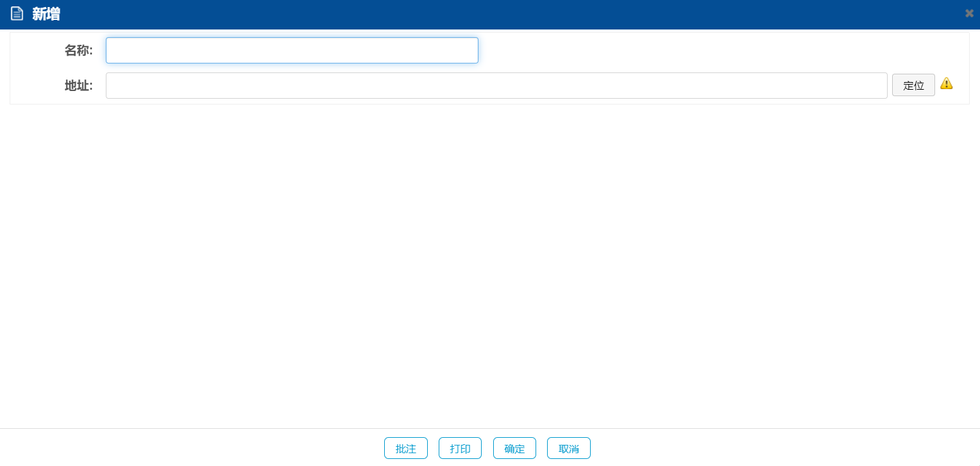
Task: Click the empty space right of the 名称 field
Action: 705,51
